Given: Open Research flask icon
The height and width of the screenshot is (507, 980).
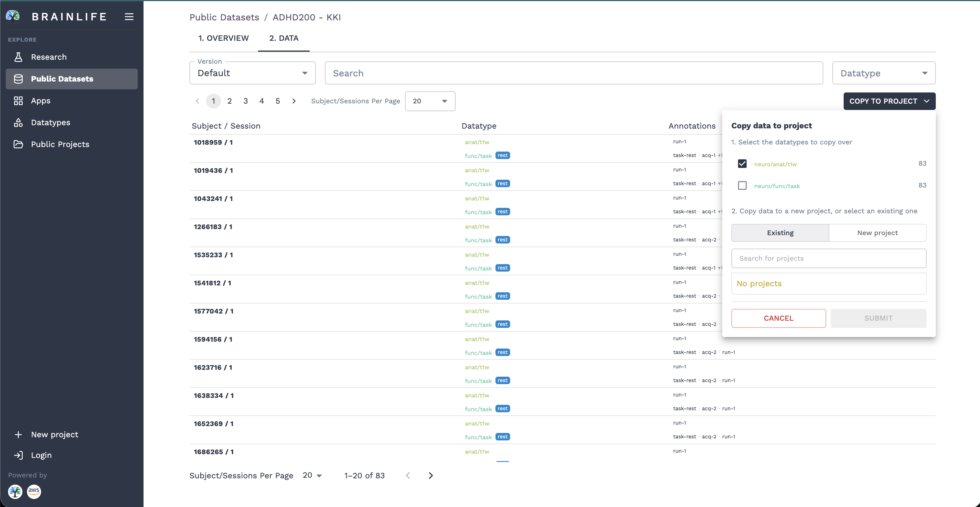Looking at the screenshot, I should coord(18,57).
